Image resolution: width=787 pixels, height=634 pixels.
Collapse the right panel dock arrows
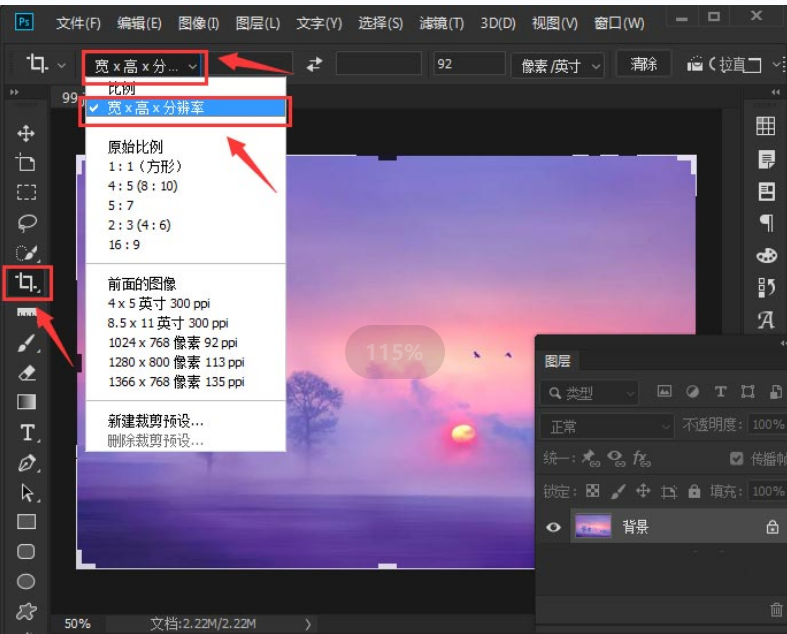click(775, 92)
